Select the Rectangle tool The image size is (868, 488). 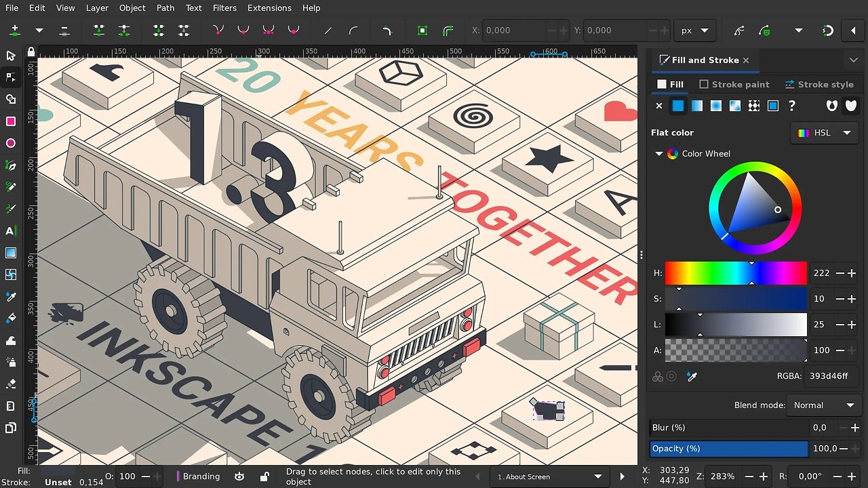10,121
